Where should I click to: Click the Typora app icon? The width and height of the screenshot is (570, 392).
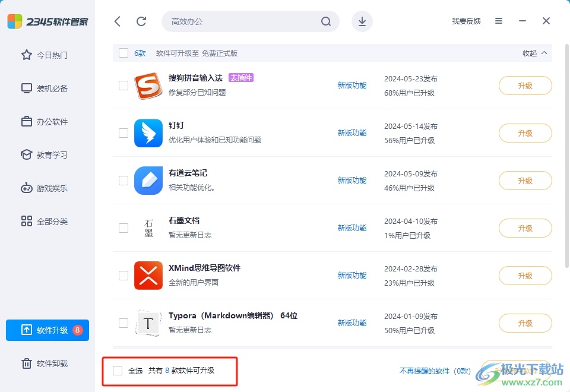(148, 323)
